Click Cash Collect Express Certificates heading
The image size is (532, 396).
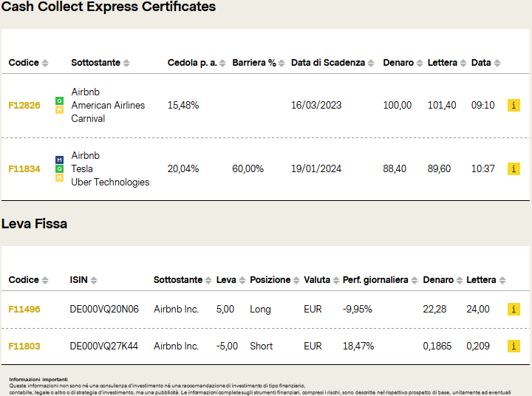[x=109, y=7]
